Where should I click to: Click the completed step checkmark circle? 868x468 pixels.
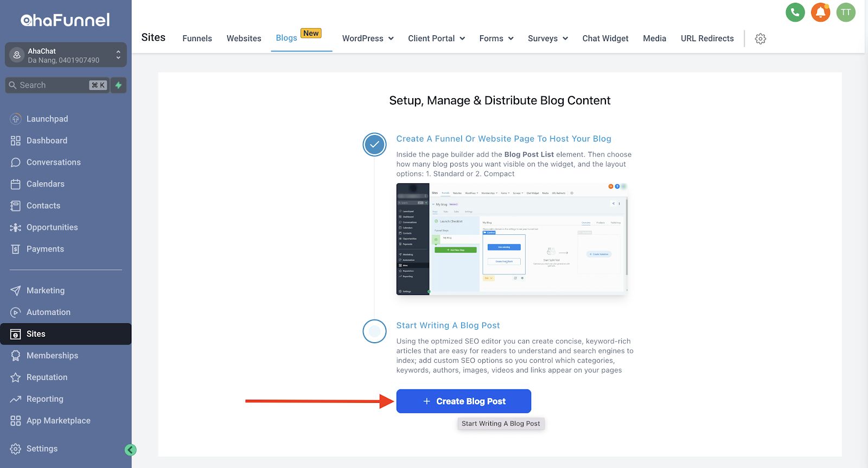click(374, 144)
